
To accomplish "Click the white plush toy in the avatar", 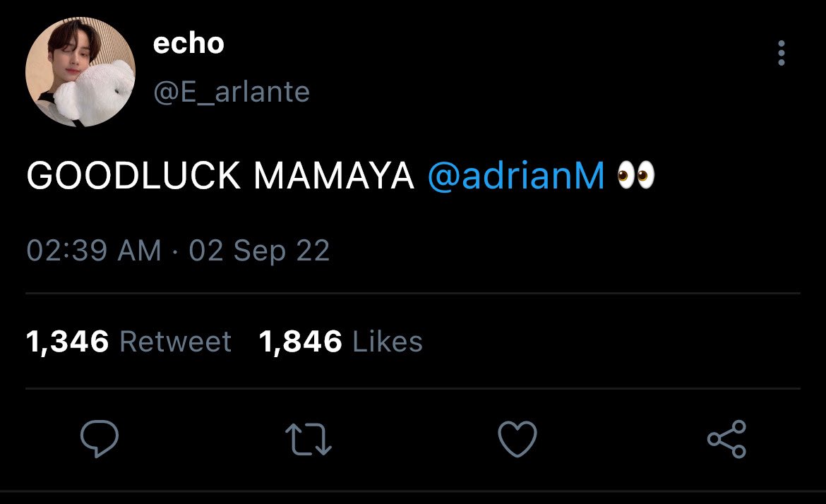I will point(95,92).
